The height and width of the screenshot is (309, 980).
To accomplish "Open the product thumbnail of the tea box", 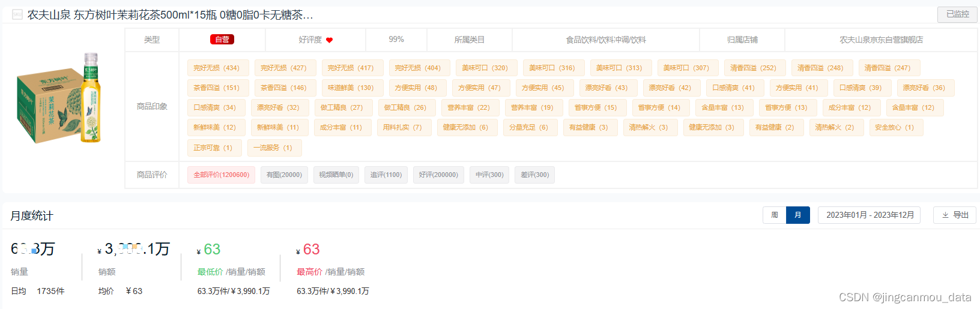I will pos(59,99).
